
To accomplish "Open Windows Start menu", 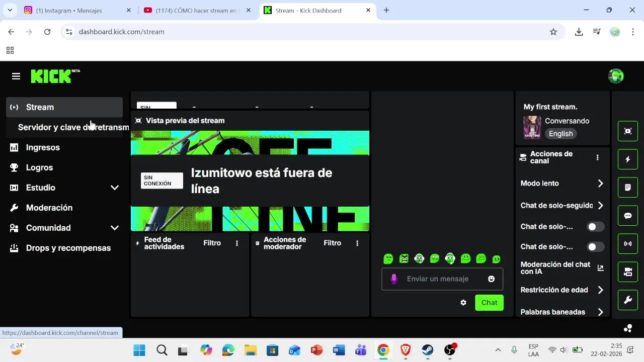I will (139, 350).
